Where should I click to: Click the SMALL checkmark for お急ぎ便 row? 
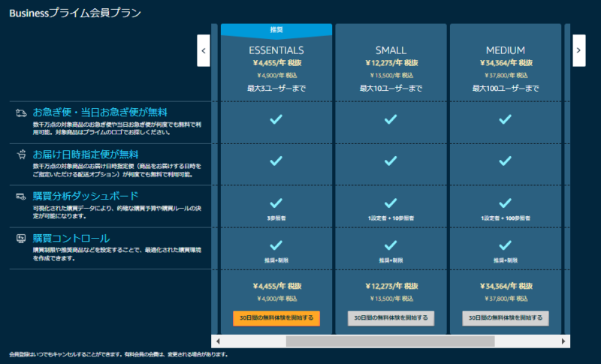coord(391,119)
